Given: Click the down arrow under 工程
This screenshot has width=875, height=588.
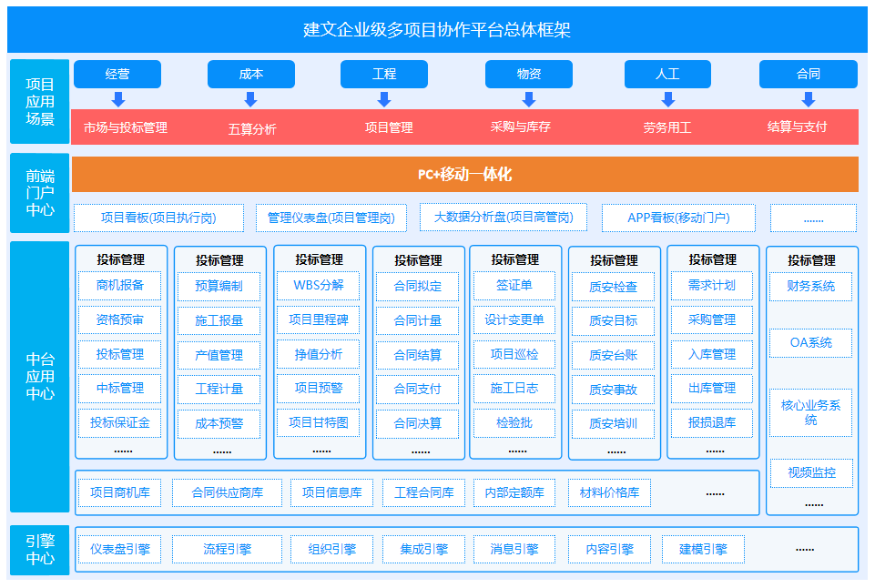Looking at the screenshot, I should click(x=384, y=100).
